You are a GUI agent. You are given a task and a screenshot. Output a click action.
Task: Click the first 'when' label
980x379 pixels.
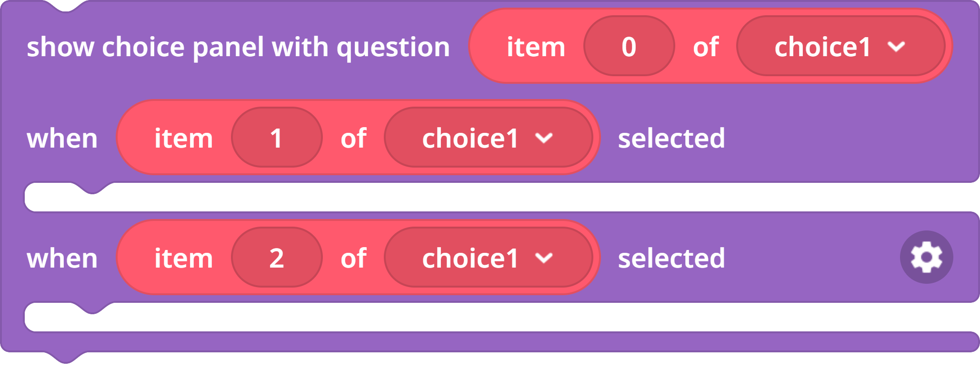point(62,139)
